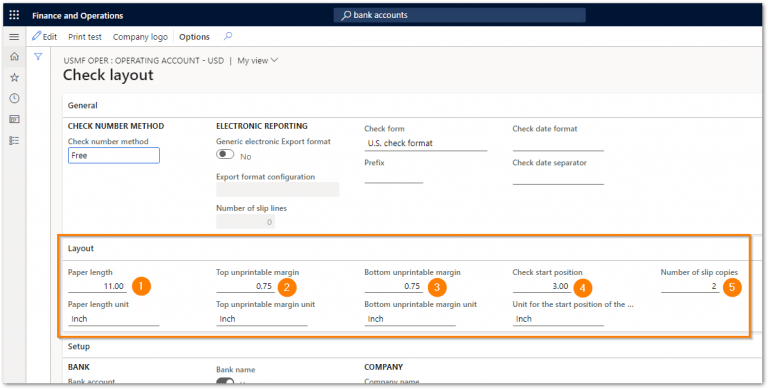Open Modules list icon in sidebar

click(x=14, y=141)
